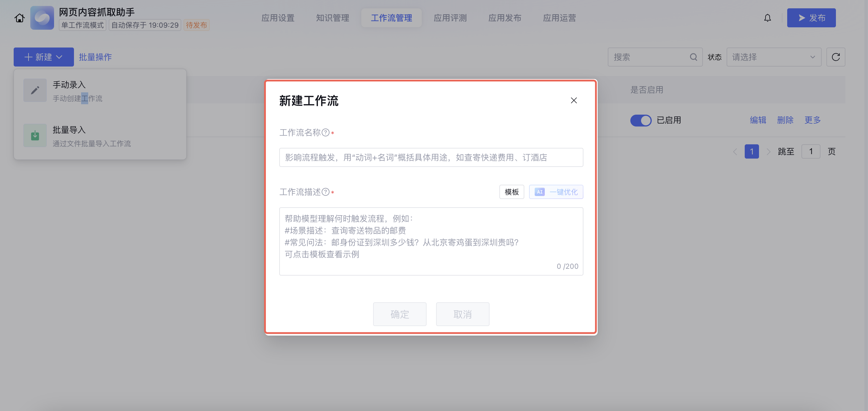Click the refresh icon button

pos(835,57)
